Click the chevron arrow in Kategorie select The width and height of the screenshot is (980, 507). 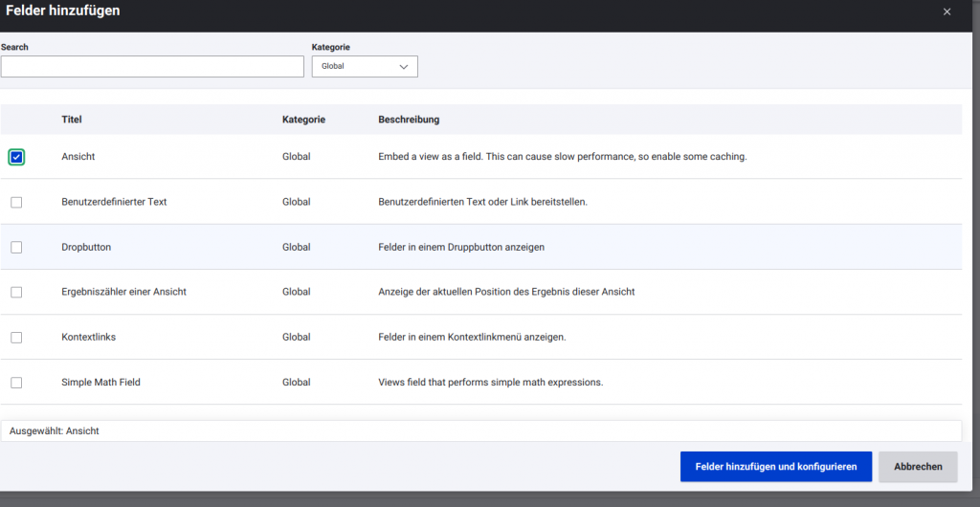pyautogui.click(x=403, y=67)
